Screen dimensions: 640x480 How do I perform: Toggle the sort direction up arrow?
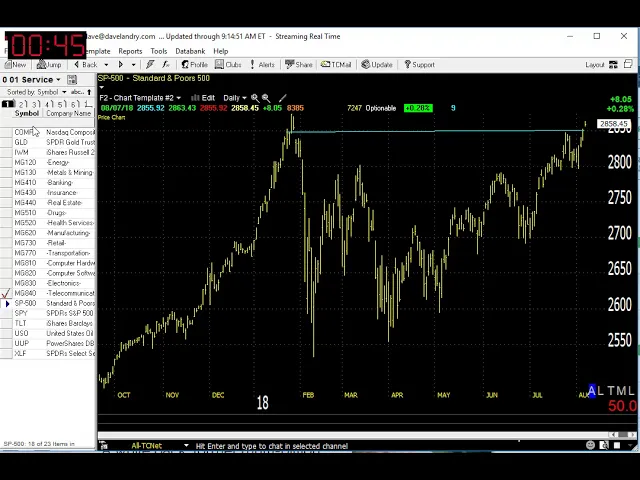point(89,92)
